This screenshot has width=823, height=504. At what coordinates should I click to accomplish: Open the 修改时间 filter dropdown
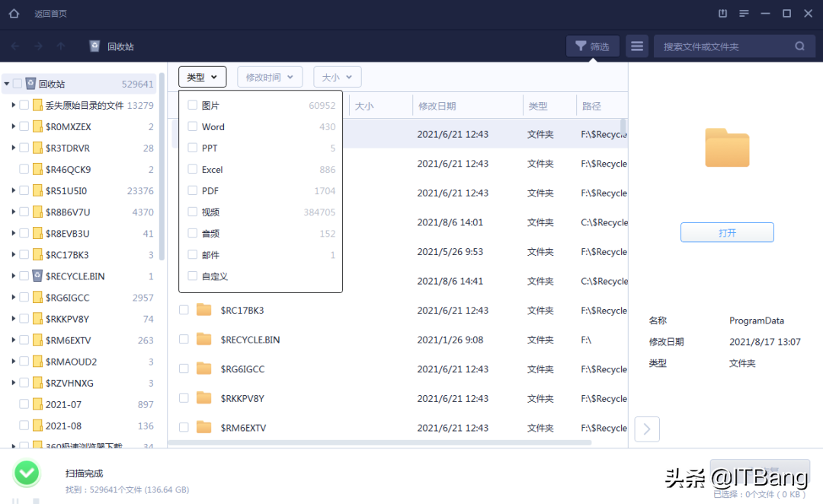click(270, 77)
